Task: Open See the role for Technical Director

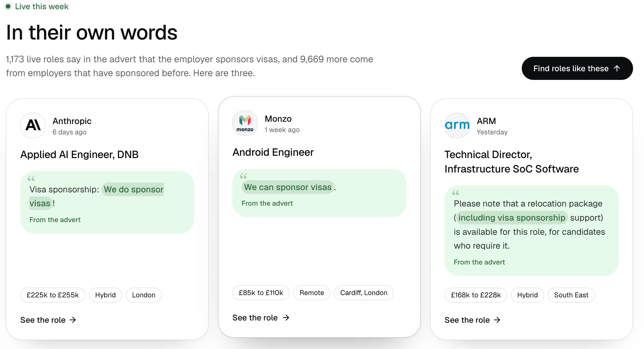Action: 472,320
